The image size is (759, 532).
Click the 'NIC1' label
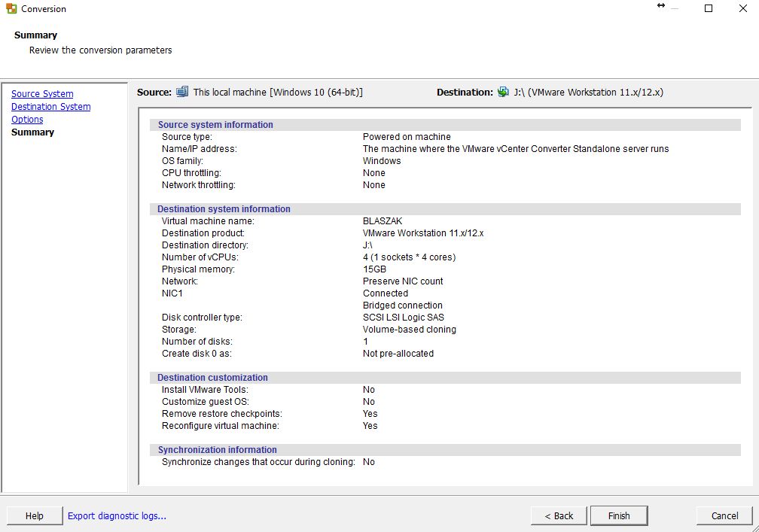click(x=172, y=293)
